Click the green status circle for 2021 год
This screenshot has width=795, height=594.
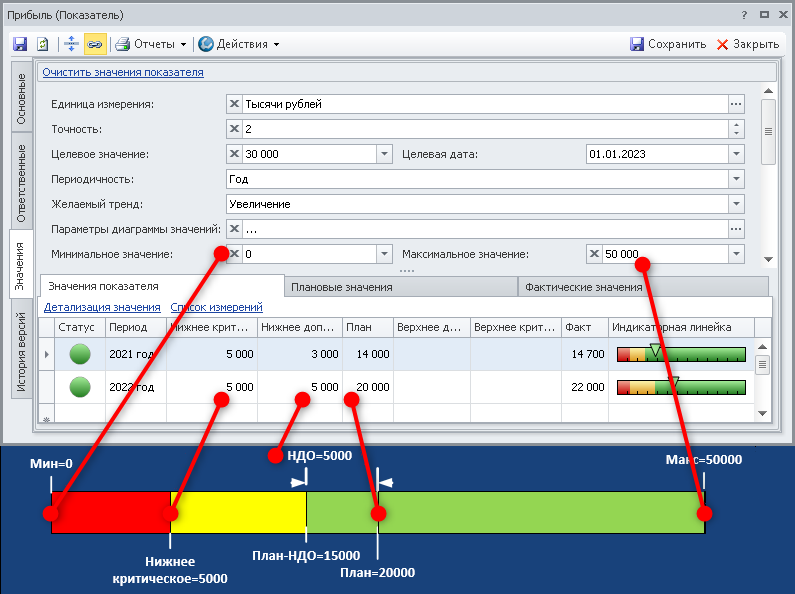pyautogui.click(x=79, y=354)
